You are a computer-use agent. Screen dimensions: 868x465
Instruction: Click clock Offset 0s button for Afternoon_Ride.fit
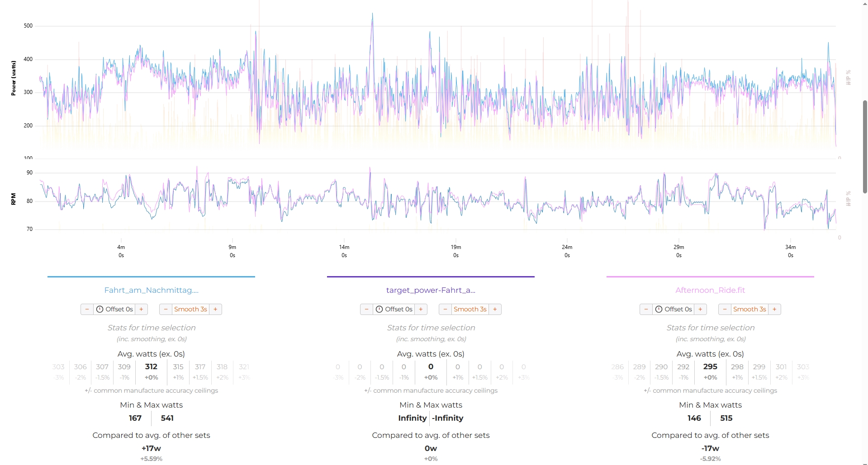click(x=673, y=309)
